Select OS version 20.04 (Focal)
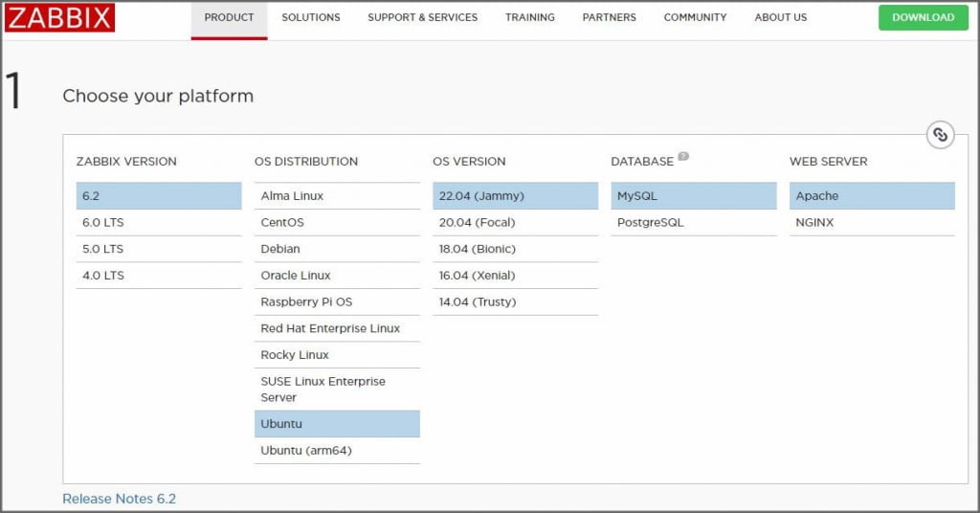980x513 pixels. (x=515, y=222)
